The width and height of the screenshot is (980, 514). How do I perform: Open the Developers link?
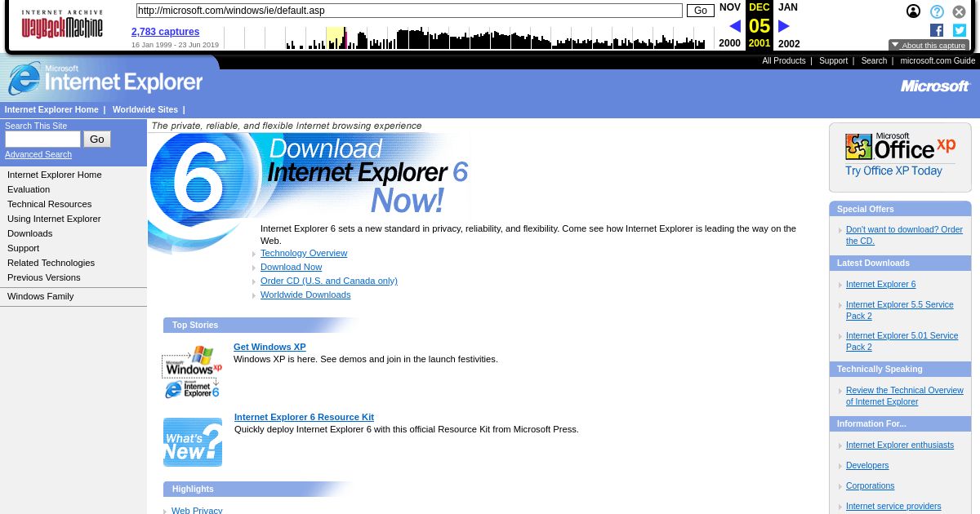[867, 465]
